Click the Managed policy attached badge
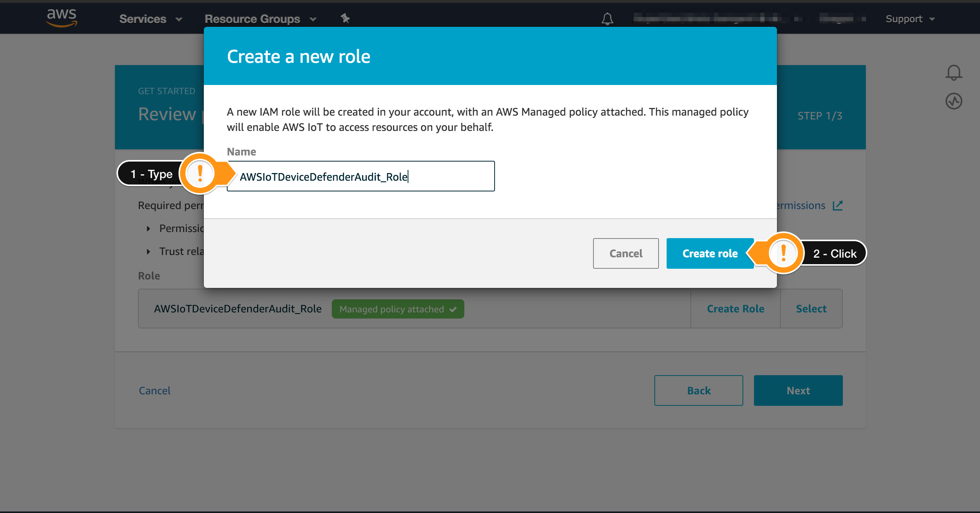980x513 pixels. tap(398, 309)
